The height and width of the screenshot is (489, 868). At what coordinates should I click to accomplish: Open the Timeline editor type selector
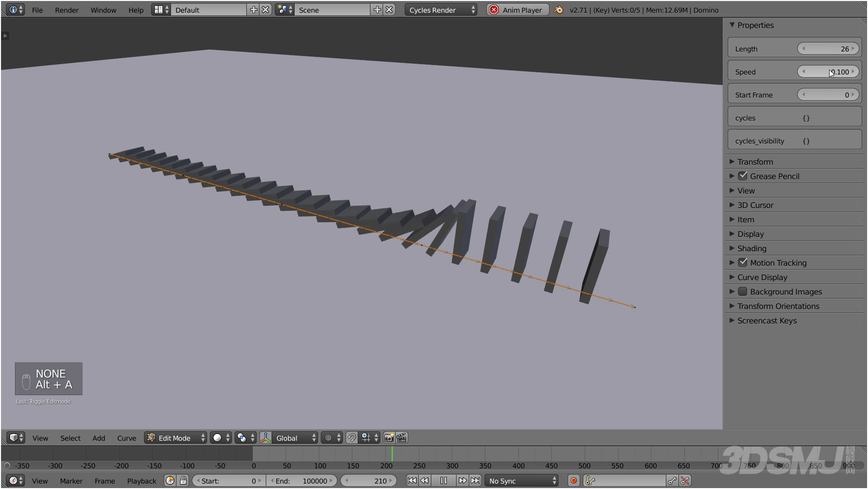coord(16,480)
